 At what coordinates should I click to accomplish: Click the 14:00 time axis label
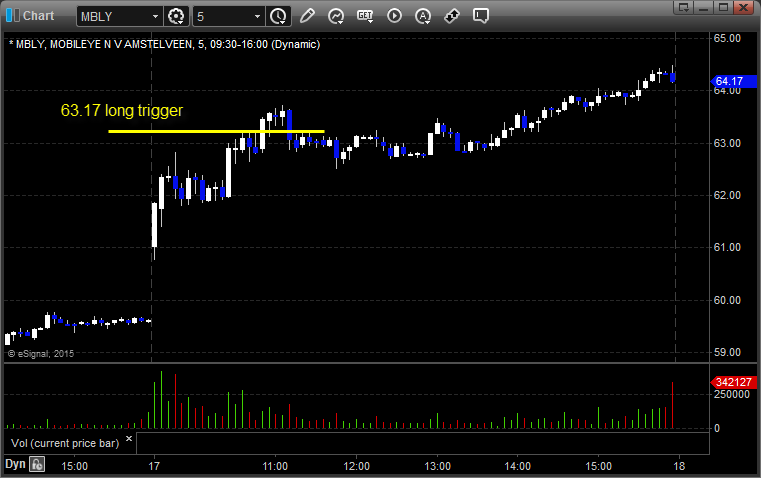click(517, 466)
